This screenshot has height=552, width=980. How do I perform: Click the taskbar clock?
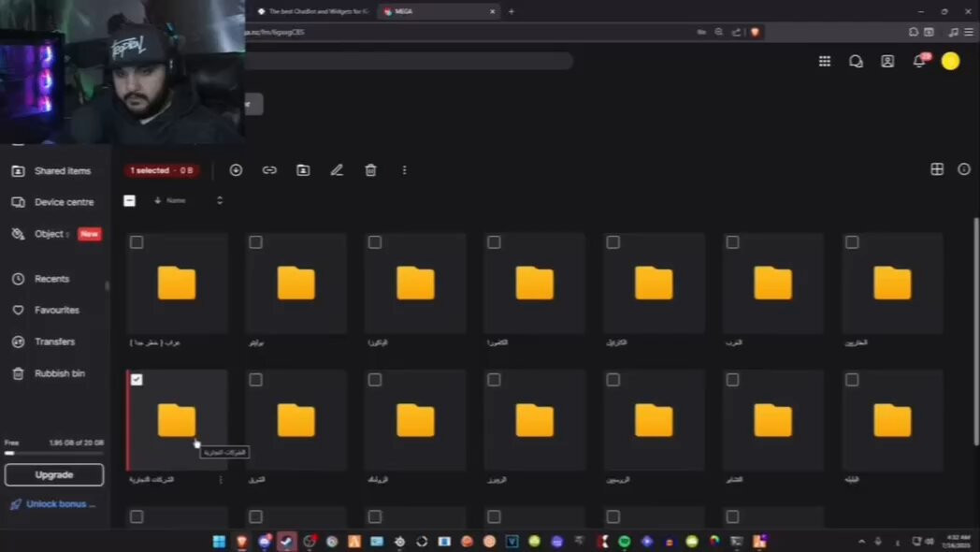[958, 542]
